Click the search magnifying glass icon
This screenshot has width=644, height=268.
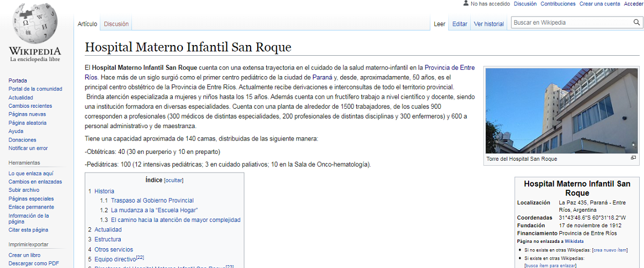click(636, 23)
